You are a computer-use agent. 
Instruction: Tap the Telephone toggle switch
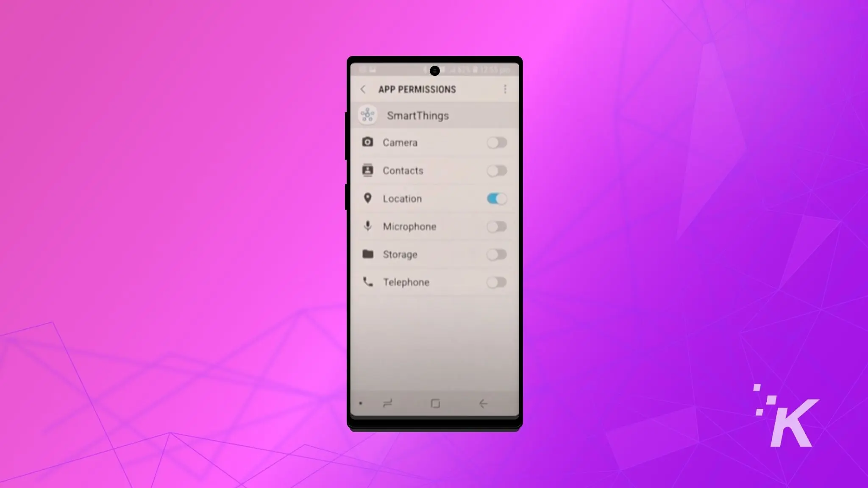pyautogui.click(x=497, y=282)
